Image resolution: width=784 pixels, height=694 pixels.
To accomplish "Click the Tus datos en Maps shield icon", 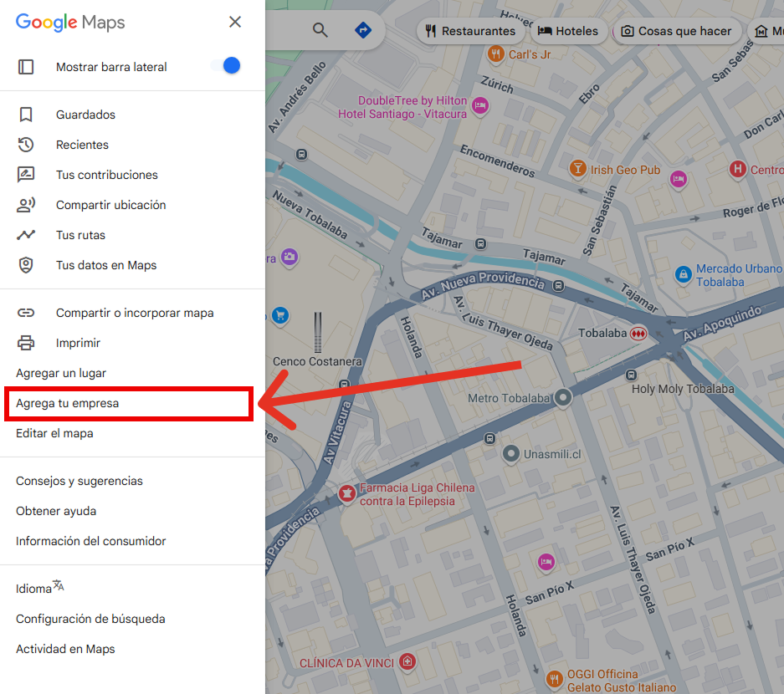I will pyautogui.click(x=26, y=265).
